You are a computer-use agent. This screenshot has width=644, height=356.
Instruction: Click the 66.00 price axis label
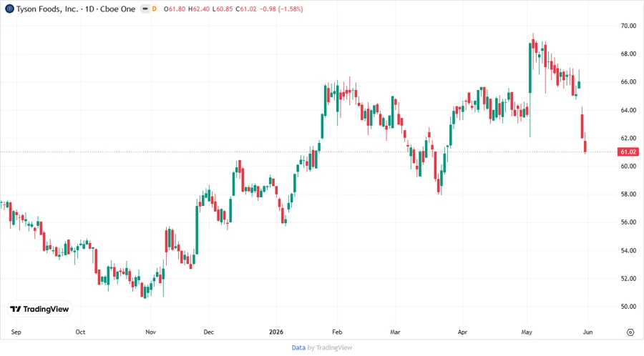coord(628,81)
